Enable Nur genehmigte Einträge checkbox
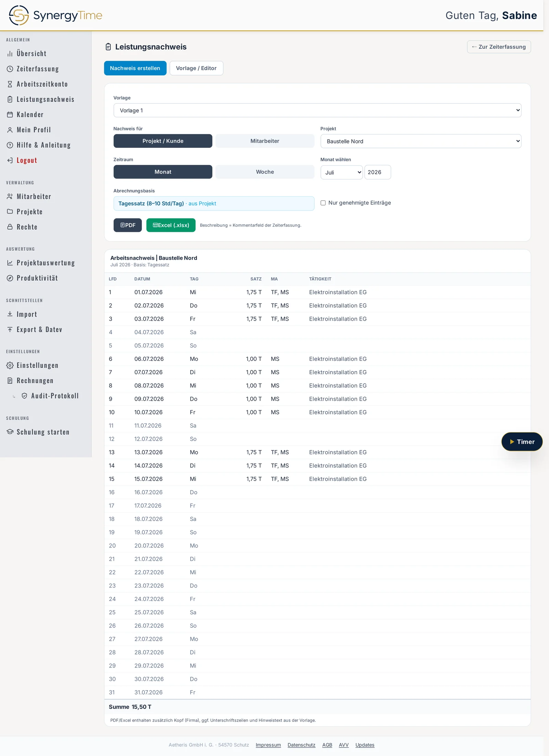This screenshot has width=549, height=756. tap(323, 203)
